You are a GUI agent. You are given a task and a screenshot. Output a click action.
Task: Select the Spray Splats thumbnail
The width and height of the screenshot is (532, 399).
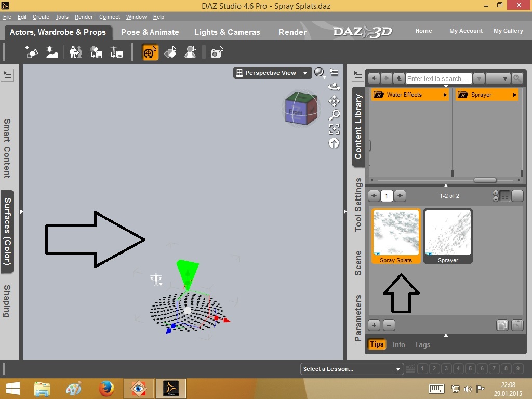(x=396, y=236)
